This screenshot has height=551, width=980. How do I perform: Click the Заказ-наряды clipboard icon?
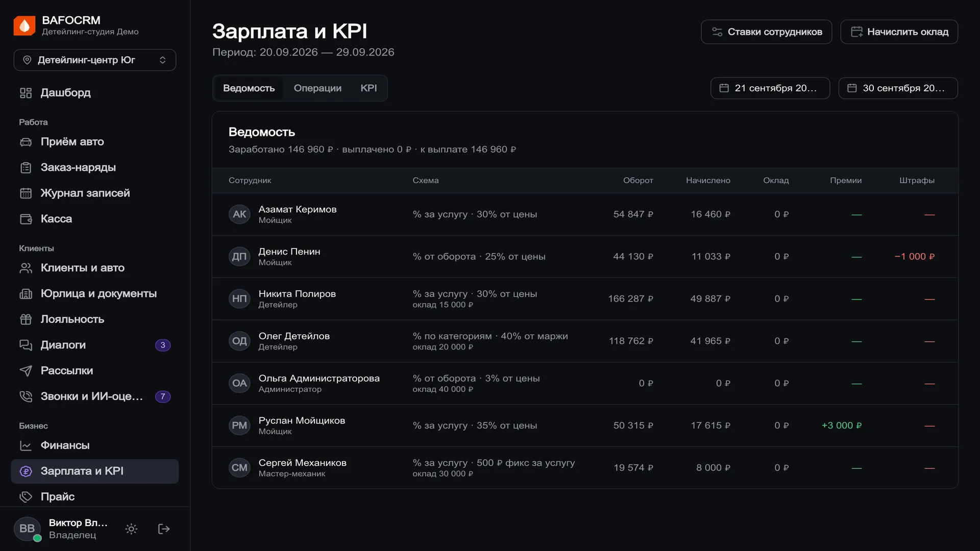coord(26,167)
